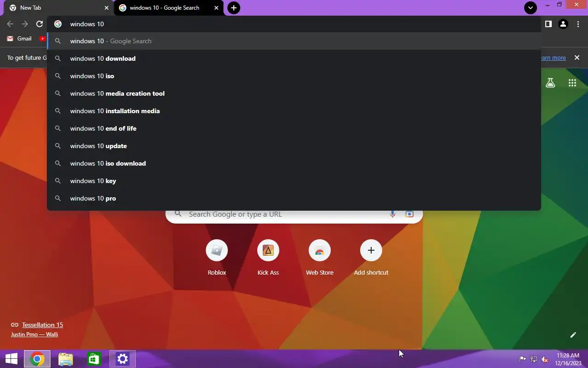Select suggestion windows 10 pro
This screenshot has width=588, height=368.
pyautogui.click(x=294, y=198)
